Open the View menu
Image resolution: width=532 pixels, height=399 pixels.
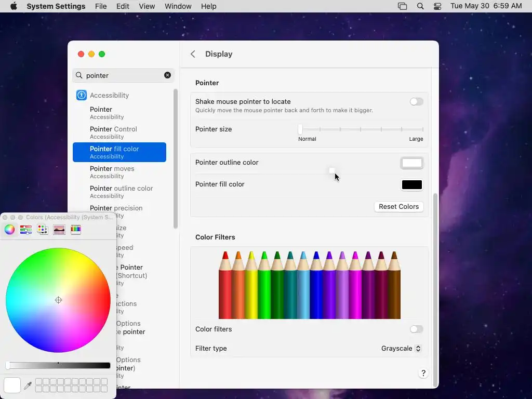pos(147,6)
